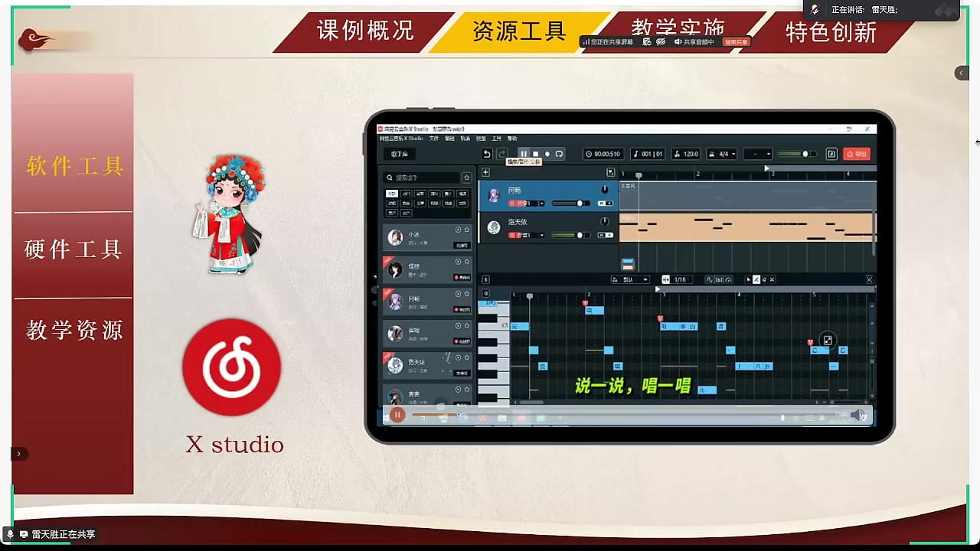Stop playback with the square stop button
Image resolution: width=980 pixels, height=551 pixels.
coord(536,154)
